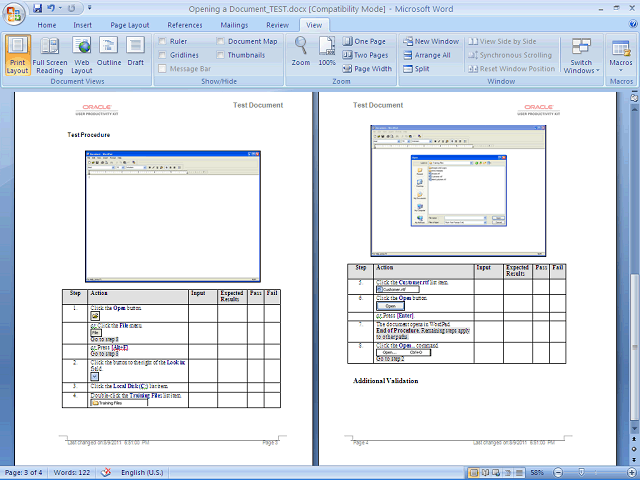Open a New Window

[431, 41]
